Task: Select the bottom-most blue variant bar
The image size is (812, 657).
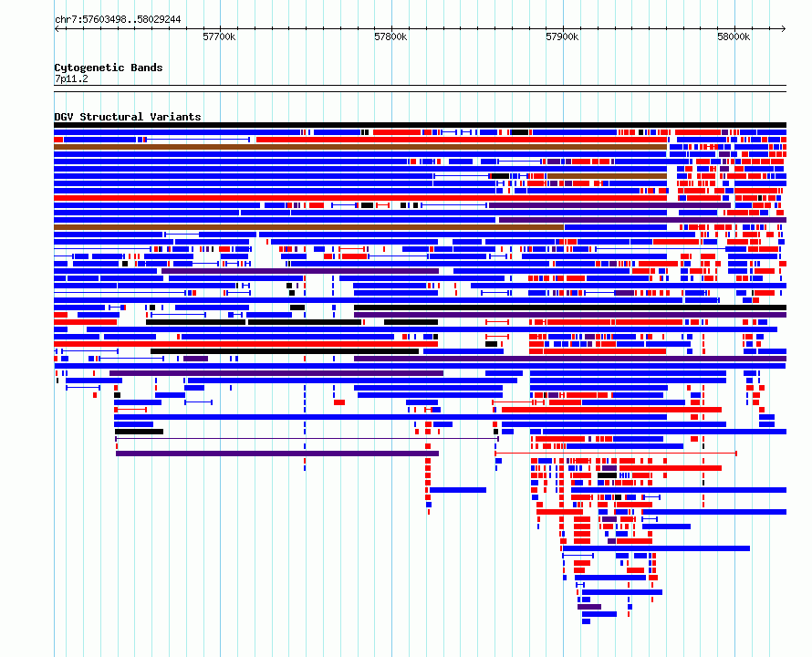Action: click(x=587, y=621)
